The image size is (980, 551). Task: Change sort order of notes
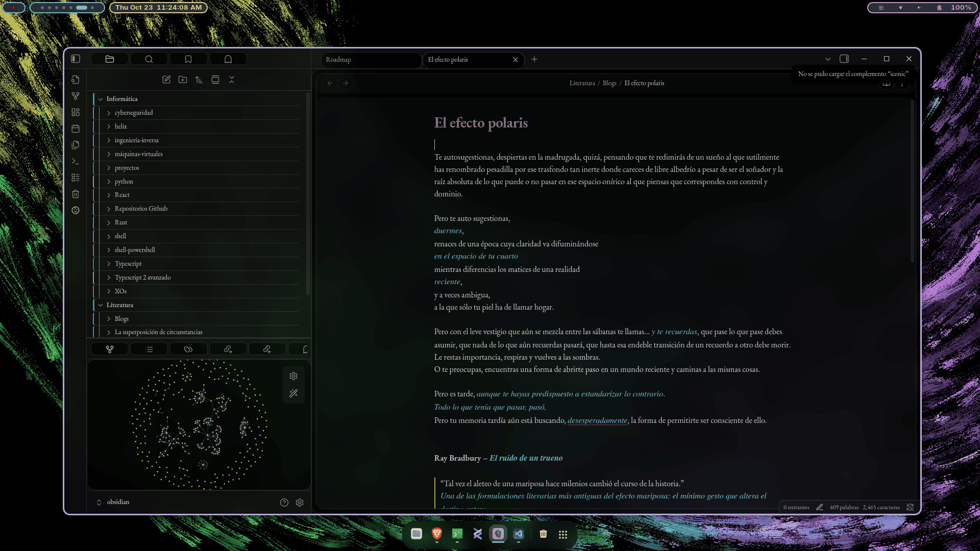(199, 80)
